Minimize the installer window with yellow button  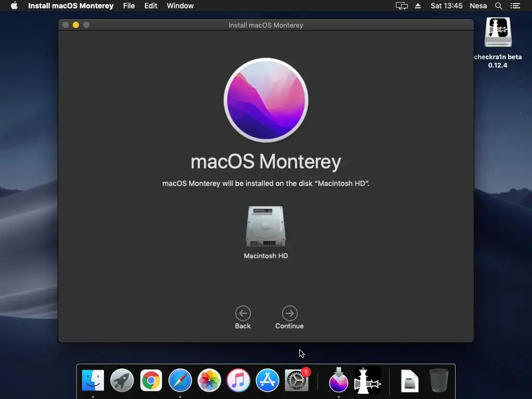(76, 25)
